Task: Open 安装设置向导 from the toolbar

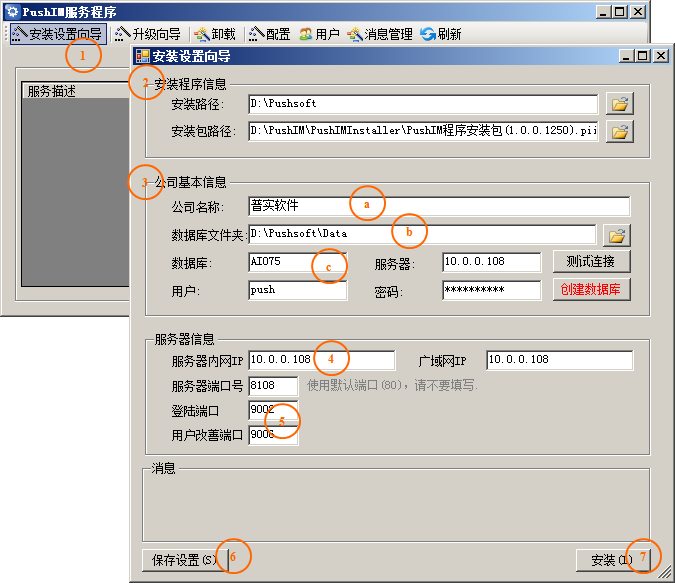Action: pos(57,34)
